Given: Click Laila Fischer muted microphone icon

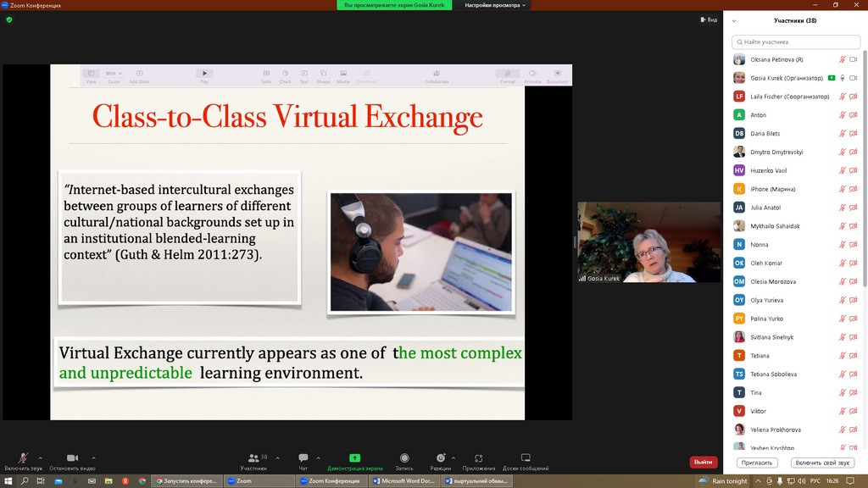Looking at the screenshot, I should [842, 97].
